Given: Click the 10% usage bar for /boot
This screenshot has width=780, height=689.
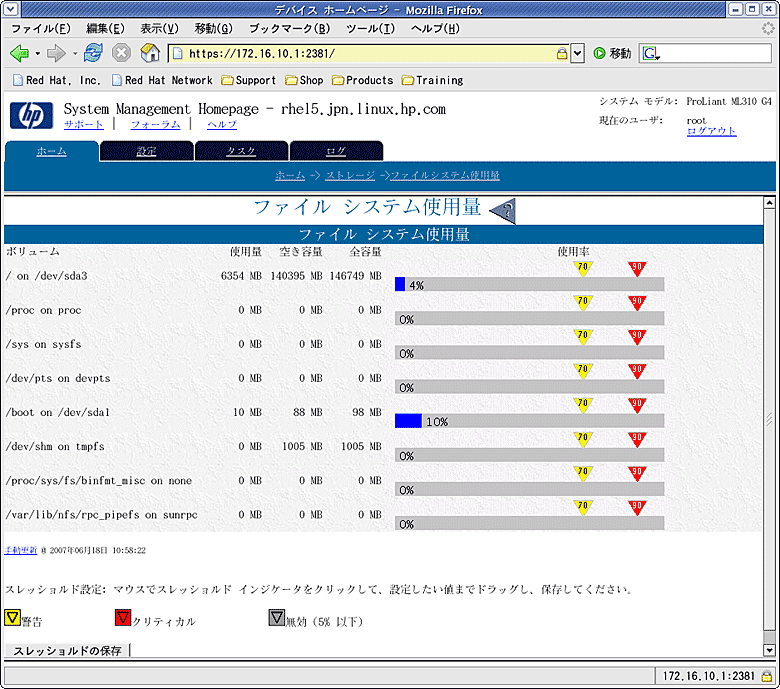Looking at the screenshot, I should [529, 421].
